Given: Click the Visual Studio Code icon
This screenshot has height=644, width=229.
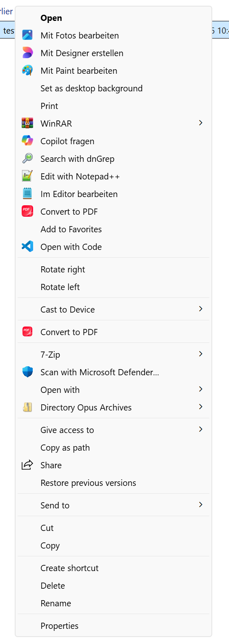Looking at the screenshot, I should point(27,247).
